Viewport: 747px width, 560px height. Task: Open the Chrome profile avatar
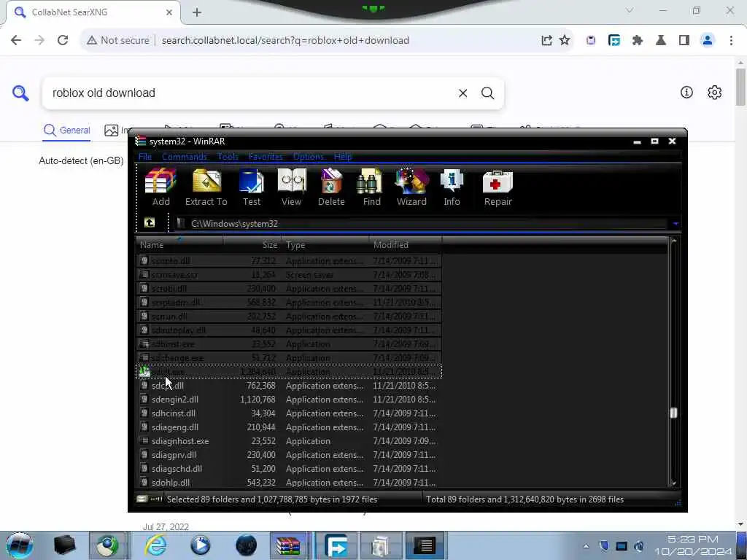pyautogui.click(x=708, y=41)
